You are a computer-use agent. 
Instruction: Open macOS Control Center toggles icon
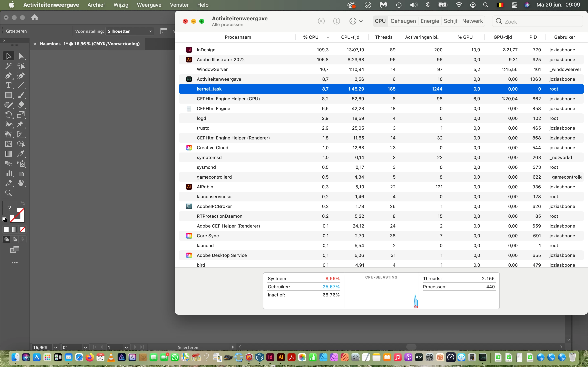point(514,5)
